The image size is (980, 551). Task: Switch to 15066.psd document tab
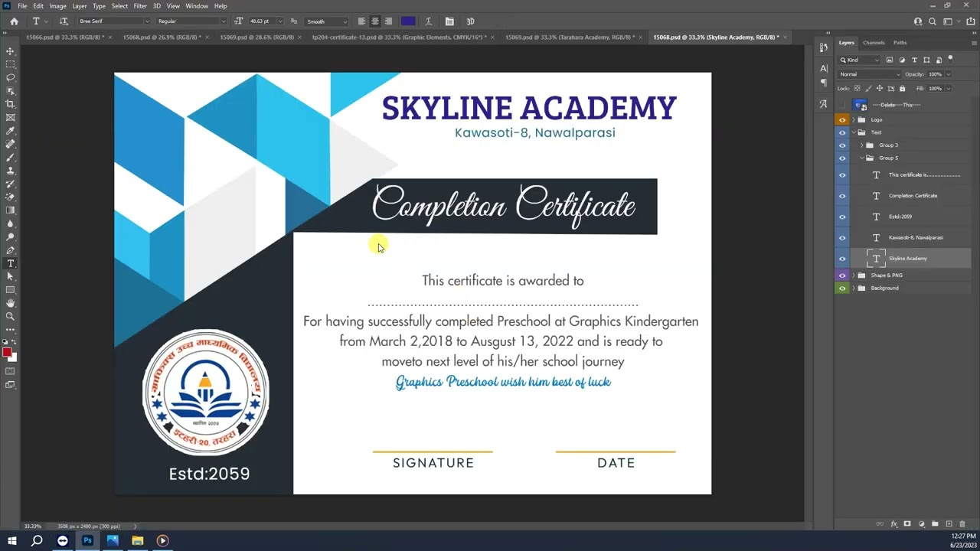[65, 37]
